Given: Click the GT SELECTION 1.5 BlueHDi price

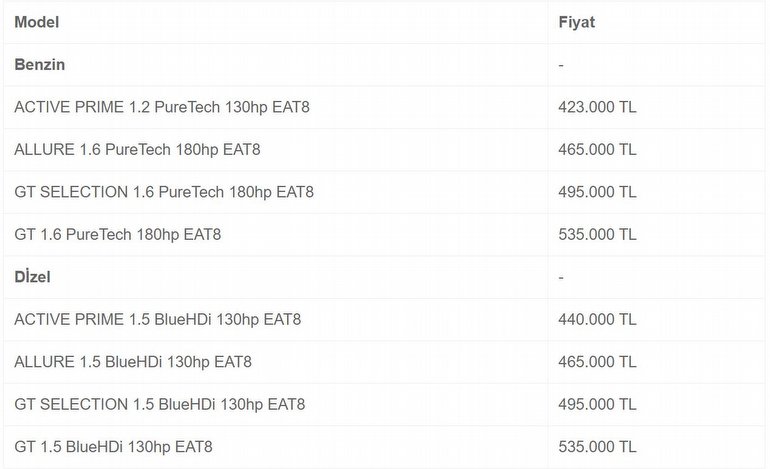Looking at the screenshot, I should [x=597, y=404].
